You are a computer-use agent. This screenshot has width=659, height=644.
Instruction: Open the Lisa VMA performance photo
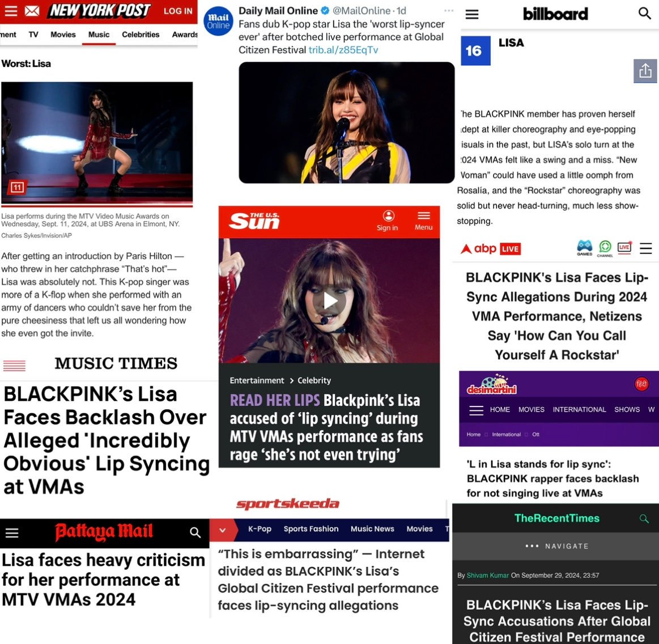pos(97,142)
